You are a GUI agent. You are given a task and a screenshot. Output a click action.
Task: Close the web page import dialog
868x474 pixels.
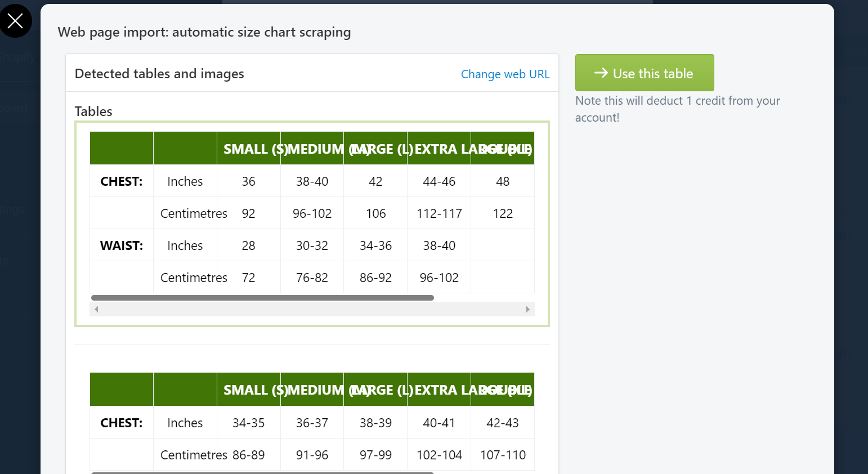click(15, 21)
